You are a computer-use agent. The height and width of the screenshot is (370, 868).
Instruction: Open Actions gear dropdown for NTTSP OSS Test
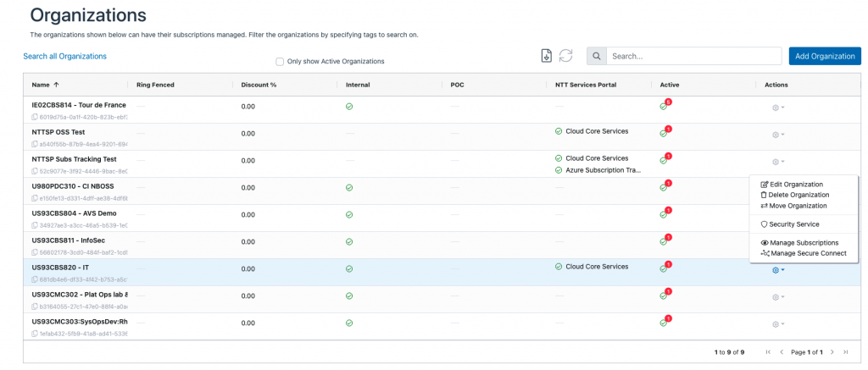click(x=778, y=135)
